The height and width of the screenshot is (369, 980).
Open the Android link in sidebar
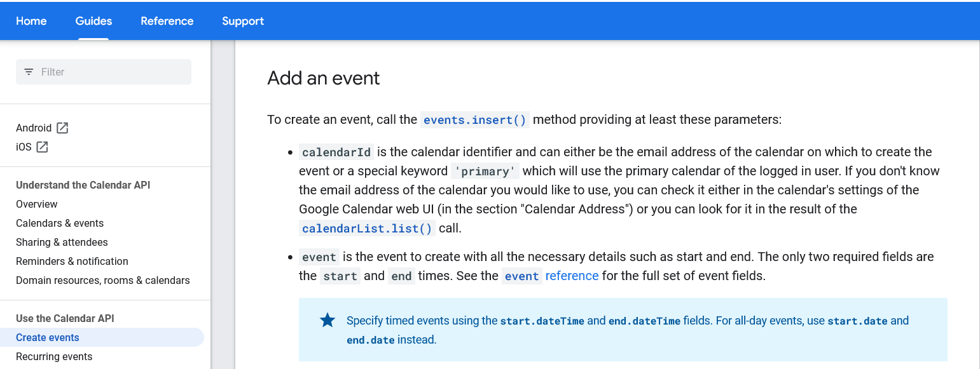[34, 128]
